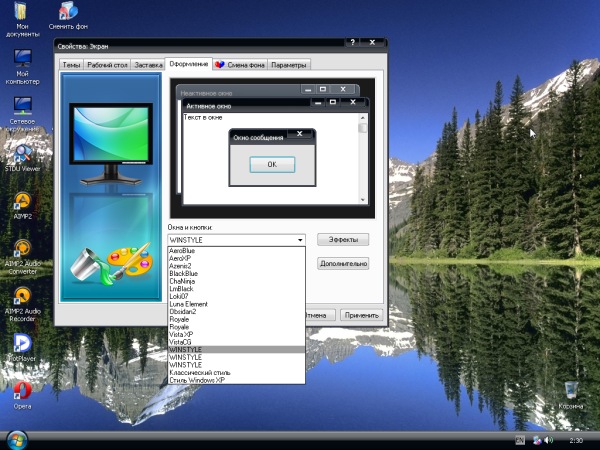600x450 pixels.
Task: Select Luna Element in the dropdown list
Action: tap(189, 304)
